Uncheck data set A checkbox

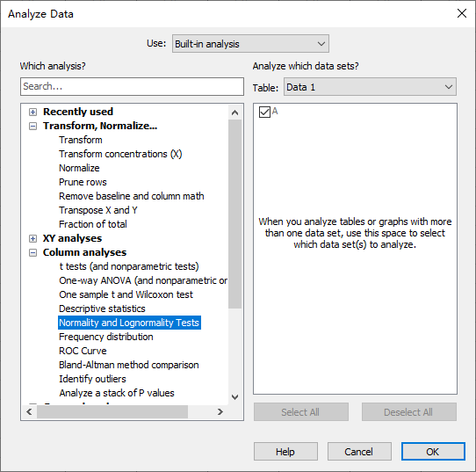tap(264, 112)
